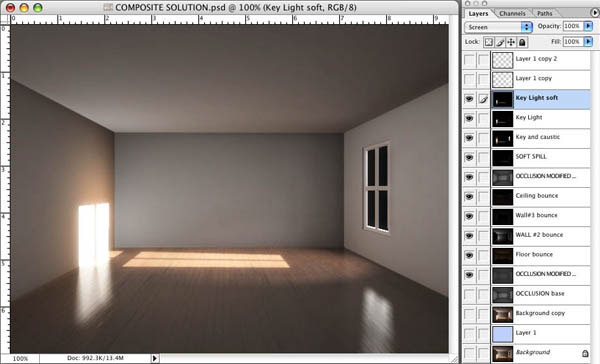Switch to the Paths tab
The image size is (600, 364).
(545, 13)
